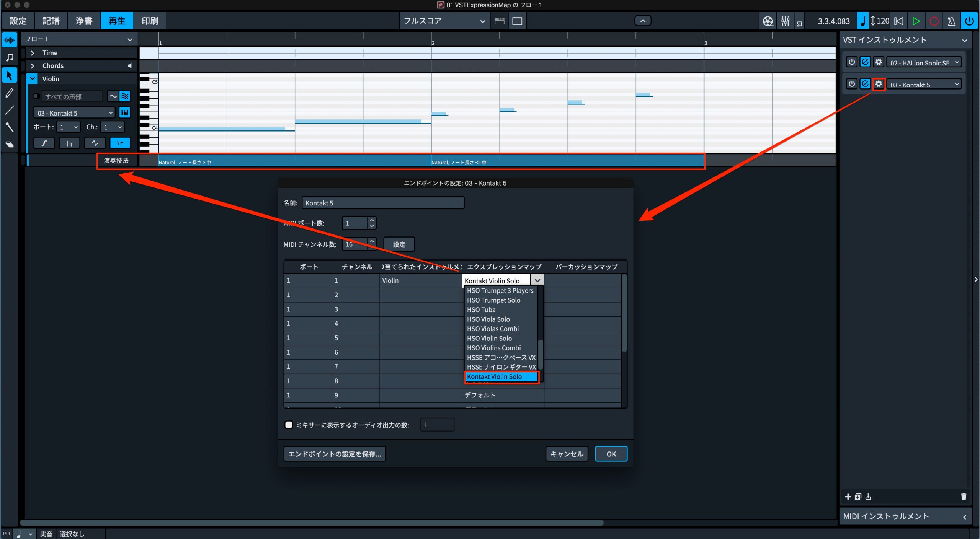Select the music notes panel icon
980x539 pixels.
tap(10, 57)
